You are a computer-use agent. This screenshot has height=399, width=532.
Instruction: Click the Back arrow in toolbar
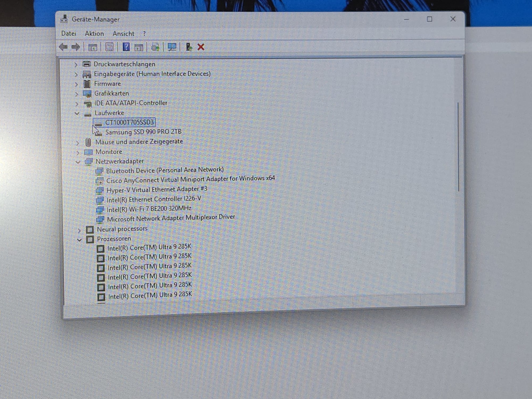coord(63,47)
